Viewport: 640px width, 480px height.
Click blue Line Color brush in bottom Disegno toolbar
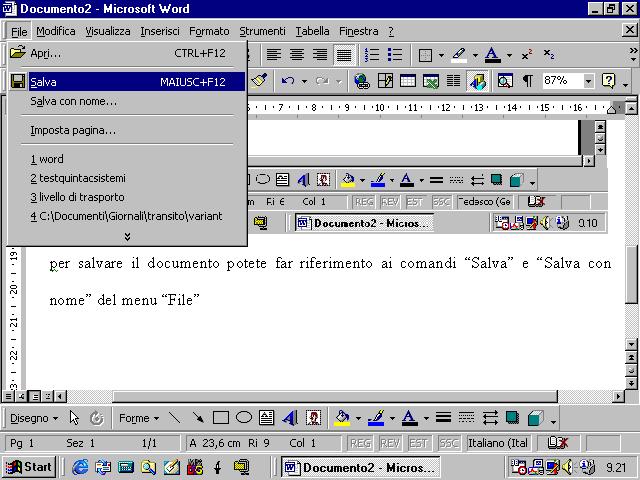(376, 418)
